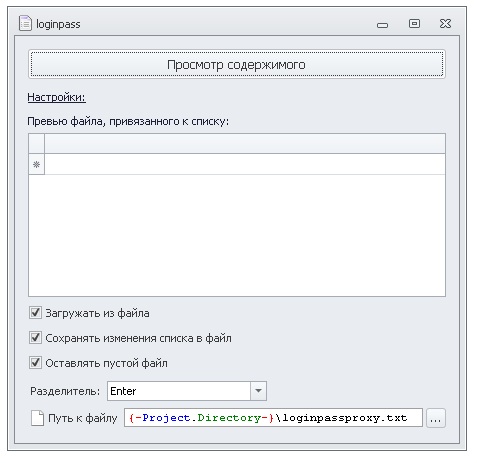Click the Настройки: underlined heading

(x=56, y=97)
